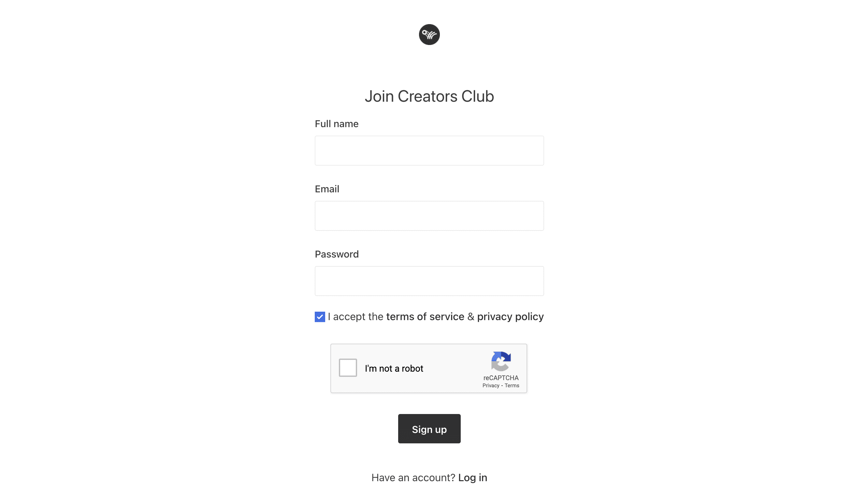
Task: Toggle the 'I accept the terms' agreement off
Action: tap(319, 317)
